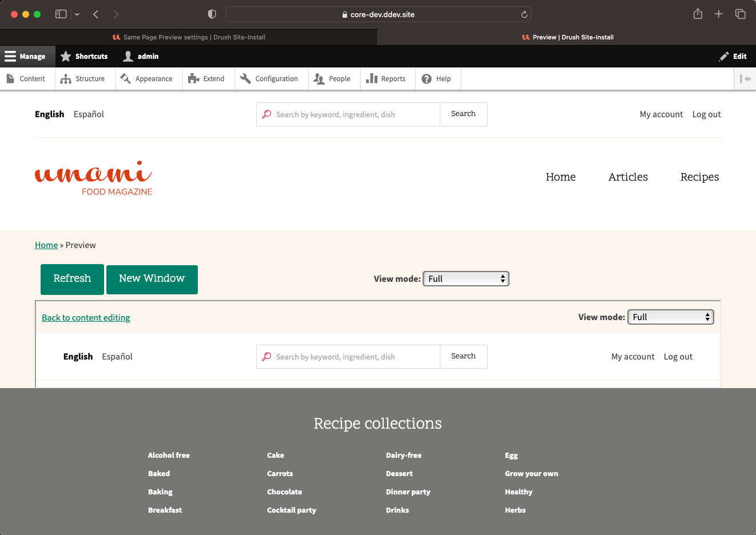Open a new tab with plus icon
The width and height of the screenshot is (756, 535).
[x=719, y=14]
